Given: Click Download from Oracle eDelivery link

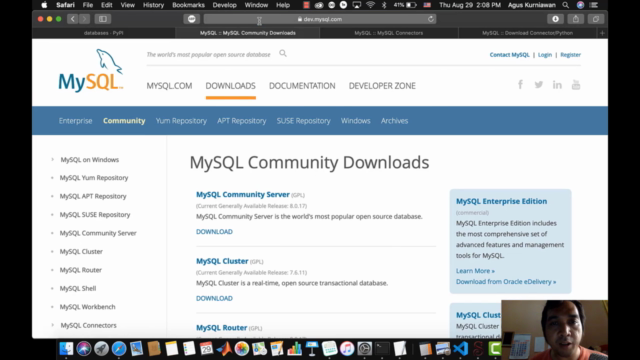Looking at the screenshot, I should [506, 282].
